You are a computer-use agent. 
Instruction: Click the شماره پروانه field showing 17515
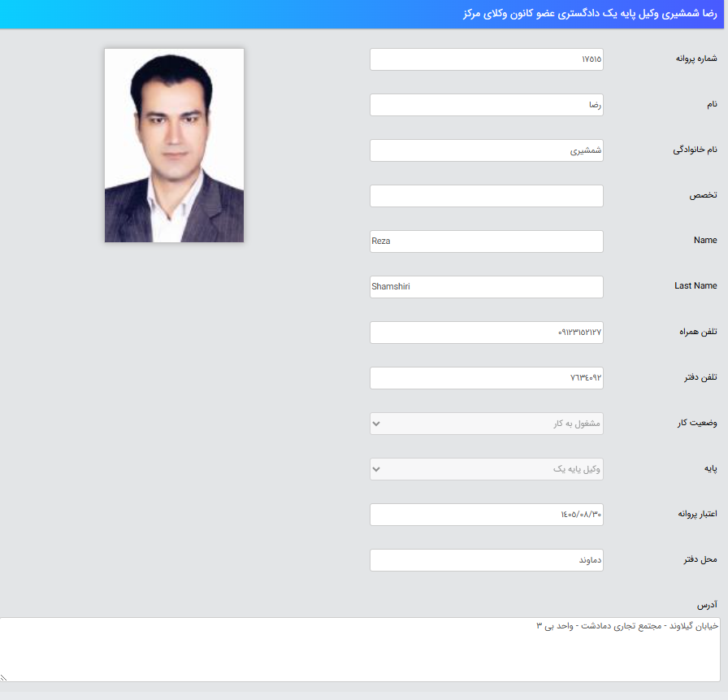486,59
